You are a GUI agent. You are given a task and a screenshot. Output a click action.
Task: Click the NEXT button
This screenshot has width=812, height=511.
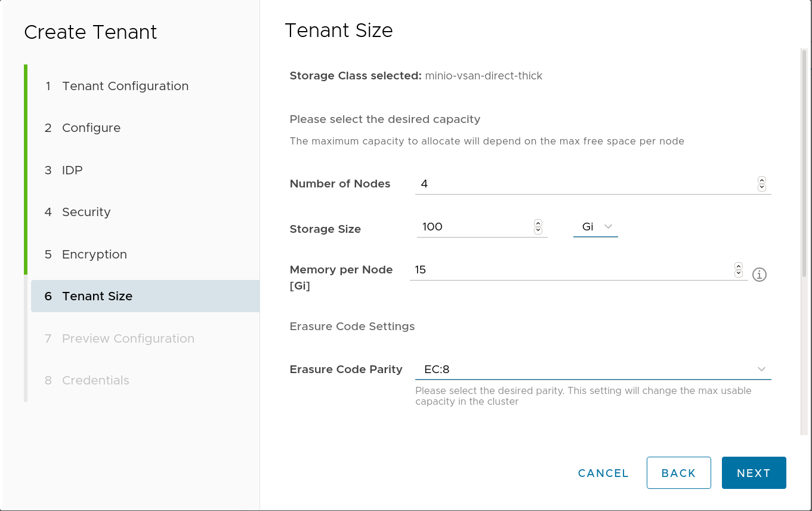[754, 472]
